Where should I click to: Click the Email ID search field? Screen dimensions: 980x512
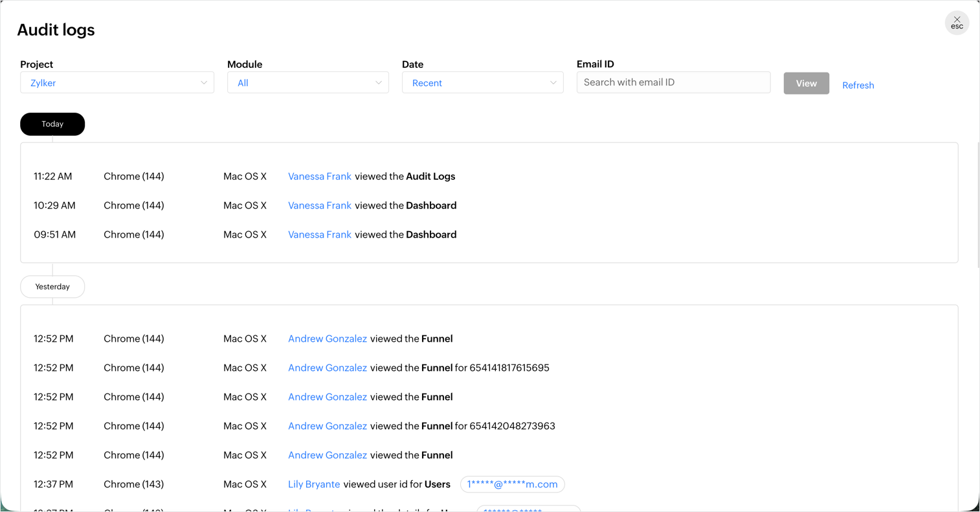(673, 83)
